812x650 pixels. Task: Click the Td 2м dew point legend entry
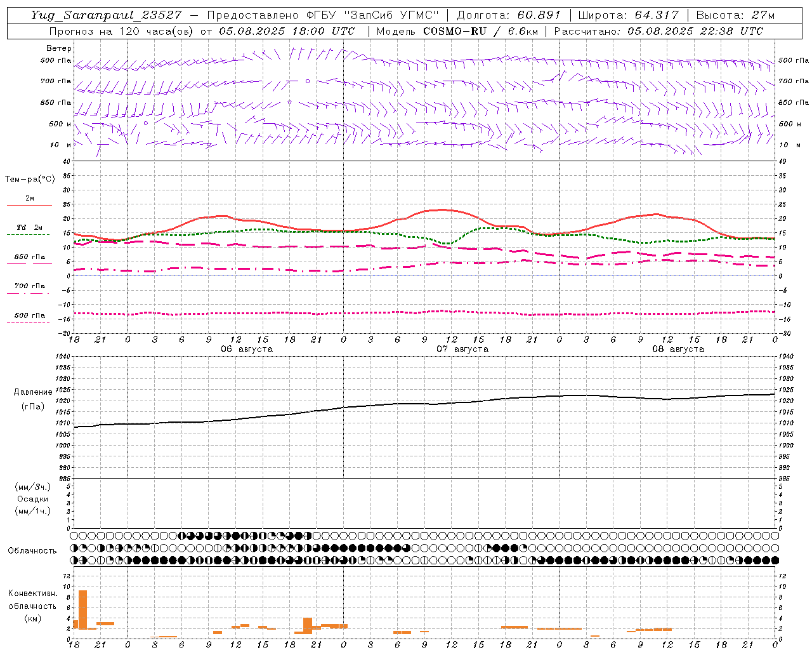[29, 227]
